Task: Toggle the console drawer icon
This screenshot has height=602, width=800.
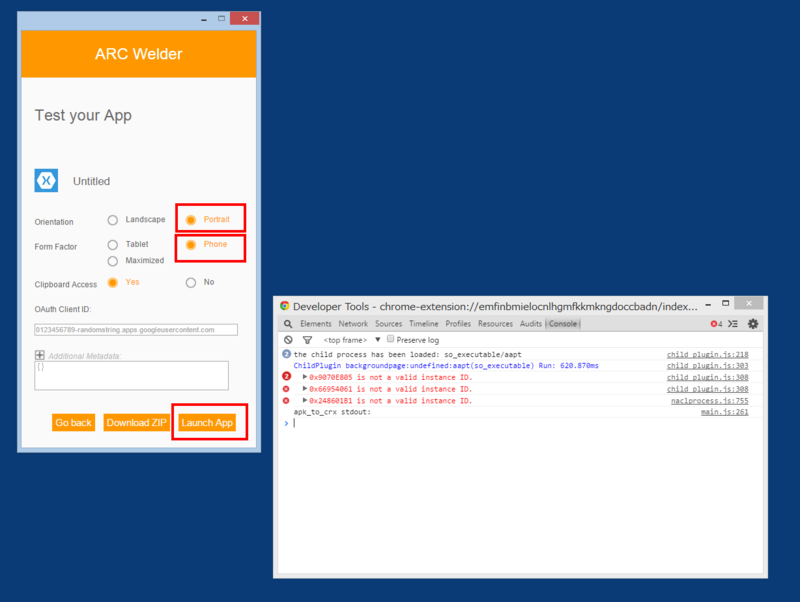Action: pos(733,324)
